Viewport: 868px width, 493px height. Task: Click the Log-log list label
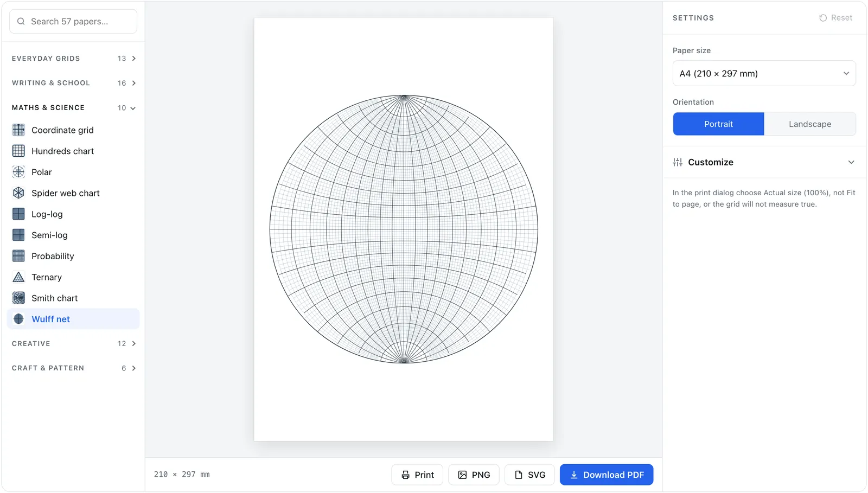tap(47, 214)
